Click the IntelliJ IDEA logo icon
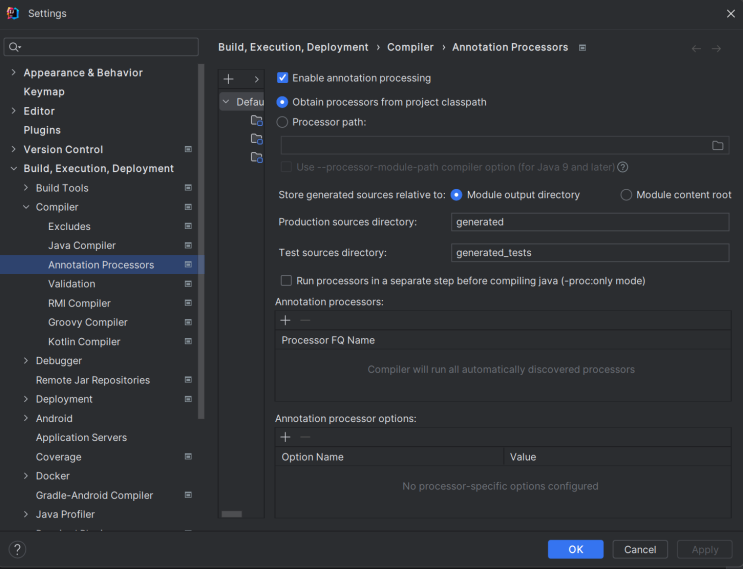 pyautogui.click(x=13, y=13)
